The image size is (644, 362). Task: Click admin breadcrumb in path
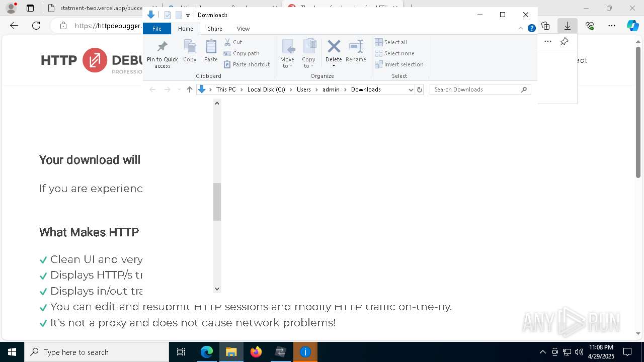point(331,89)
